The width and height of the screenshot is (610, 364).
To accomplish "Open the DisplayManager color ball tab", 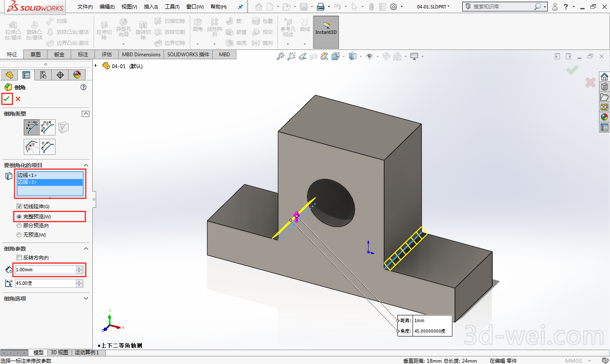I will (77, 75).
